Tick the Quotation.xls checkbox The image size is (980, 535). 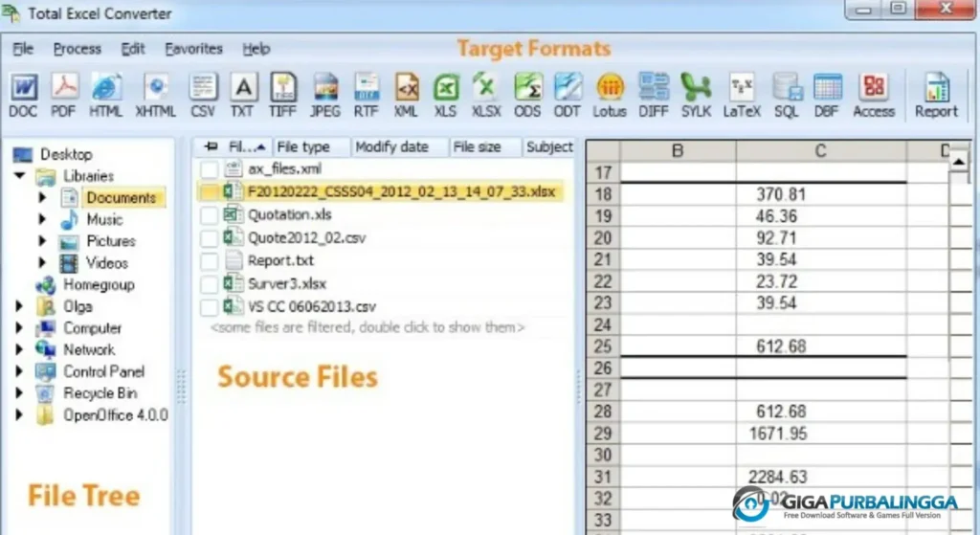(209, 215)
